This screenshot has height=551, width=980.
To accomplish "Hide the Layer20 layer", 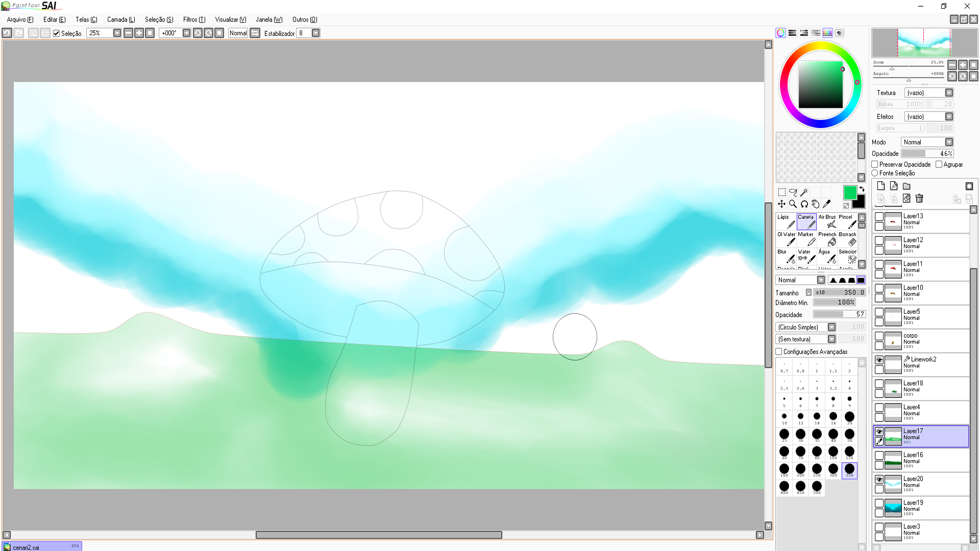I will [879, 480].
